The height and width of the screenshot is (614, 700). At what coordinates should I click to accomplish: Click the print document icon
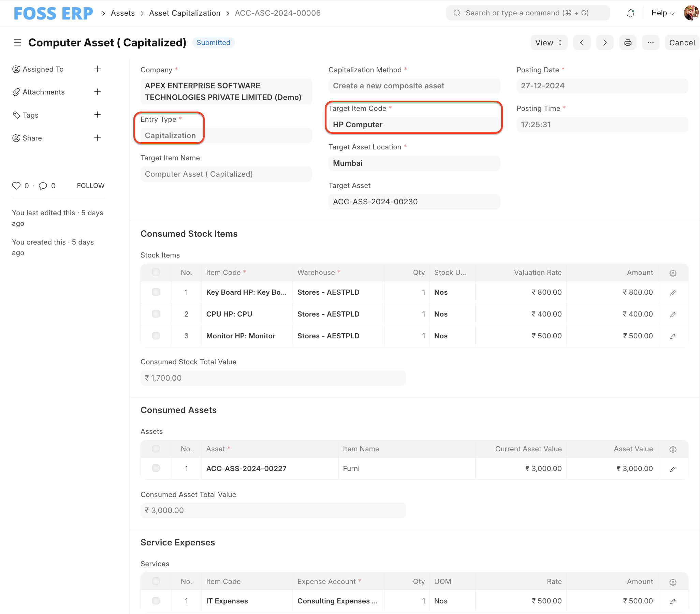628,42
